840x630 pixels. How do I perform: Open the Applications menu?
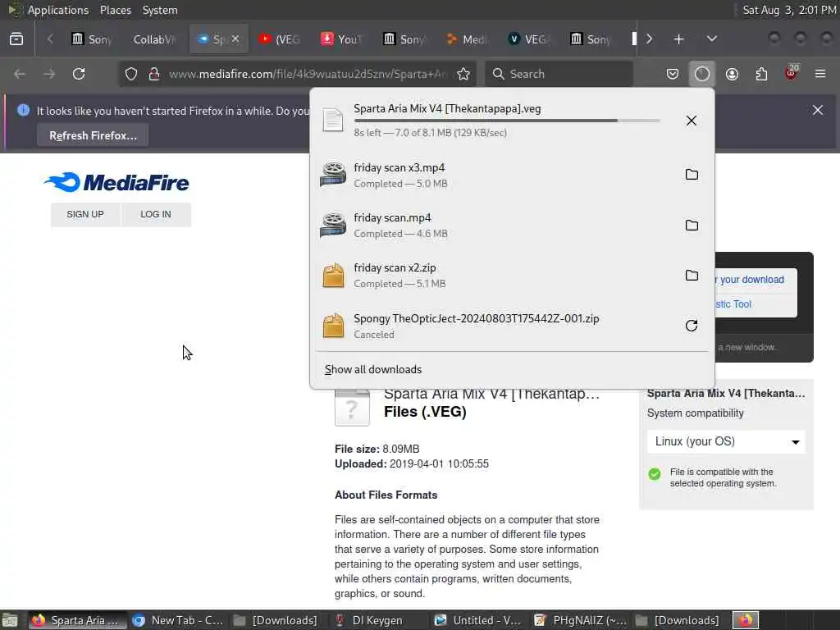(x=58, y=10)
